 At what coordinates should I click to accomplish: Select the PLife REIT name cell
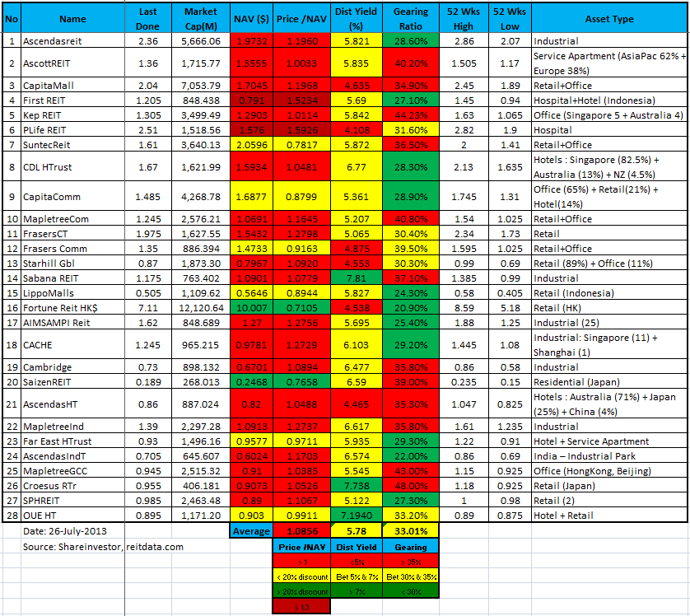pyautogui.click(x=72, y=130)
